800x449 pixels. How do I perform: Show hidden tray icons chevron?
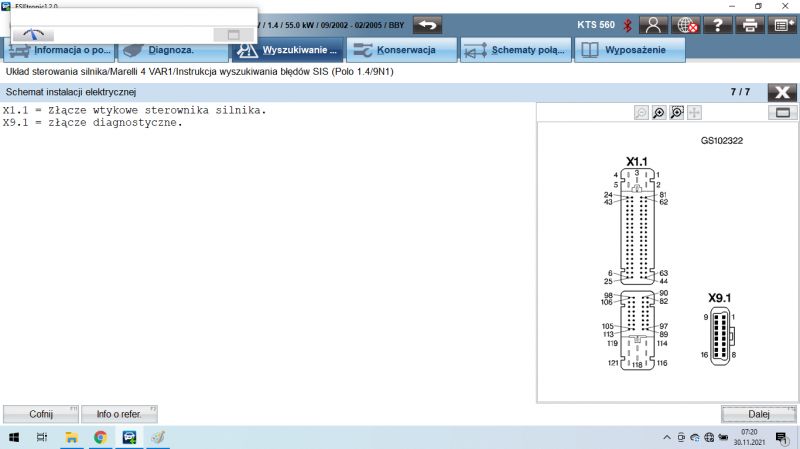pyautogui.click(x=667, y=437)
